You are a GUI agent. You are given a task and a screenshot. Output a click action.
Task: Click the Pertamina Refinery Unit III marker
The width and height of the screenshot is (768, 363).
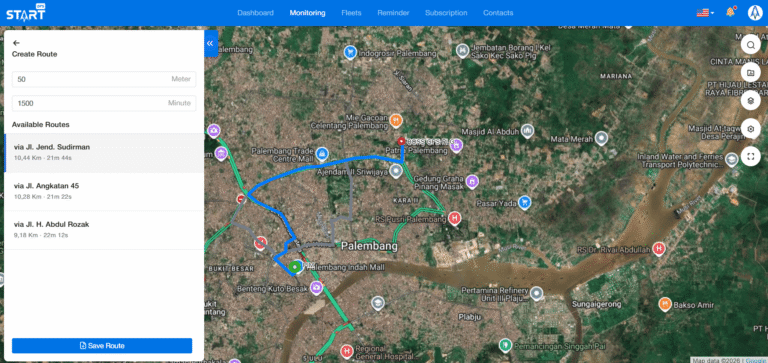click(537, 293)
